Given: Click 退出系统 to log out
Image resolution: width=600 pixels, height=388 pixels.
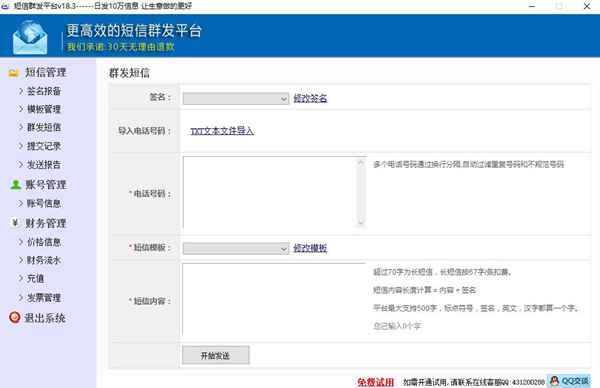Looking at the screenshot, I should click(x=45, y=318).
